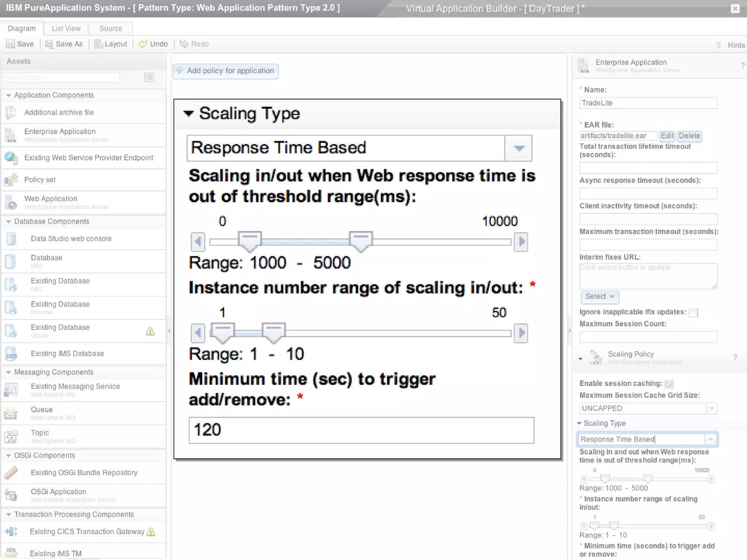
Task: Open Maximum Session Cache Grid Size dropdown
Action: point(712,408)
